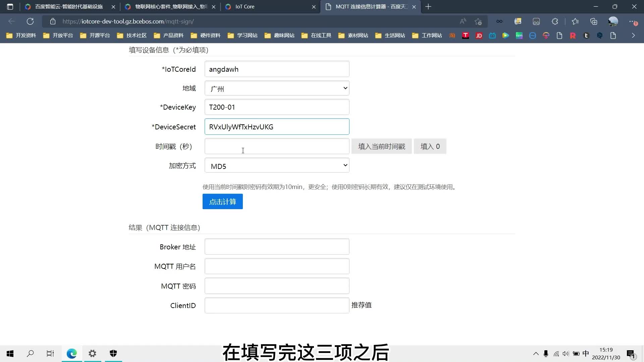Click the 中 input method indicator

[586, 354]
